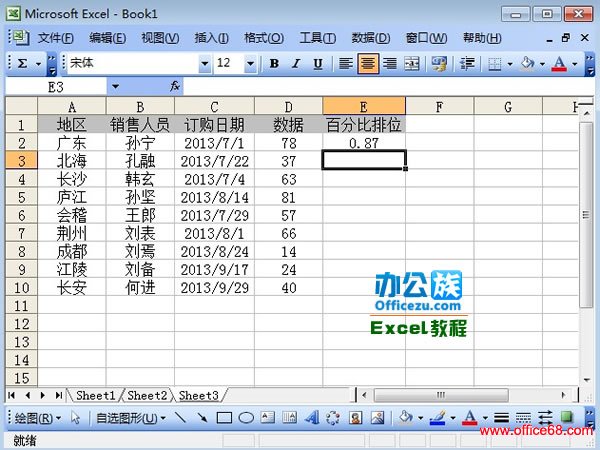
Task: Insert WordArt from drawing toolbar
Action: 312,417
